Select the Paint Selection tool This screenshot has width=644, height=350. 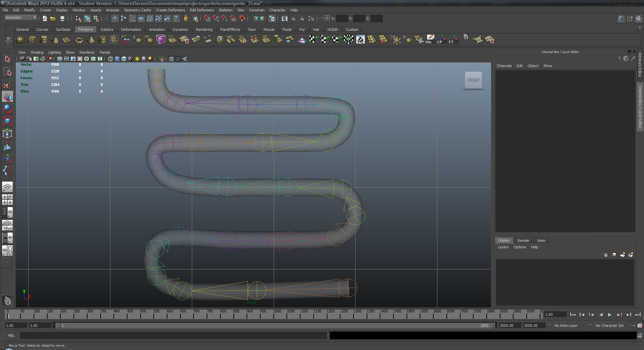[x=7, y=84]
